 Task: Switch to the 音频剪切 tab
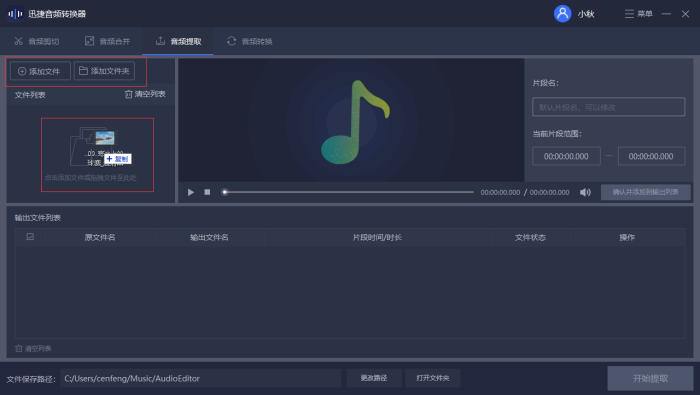[37, 42]
